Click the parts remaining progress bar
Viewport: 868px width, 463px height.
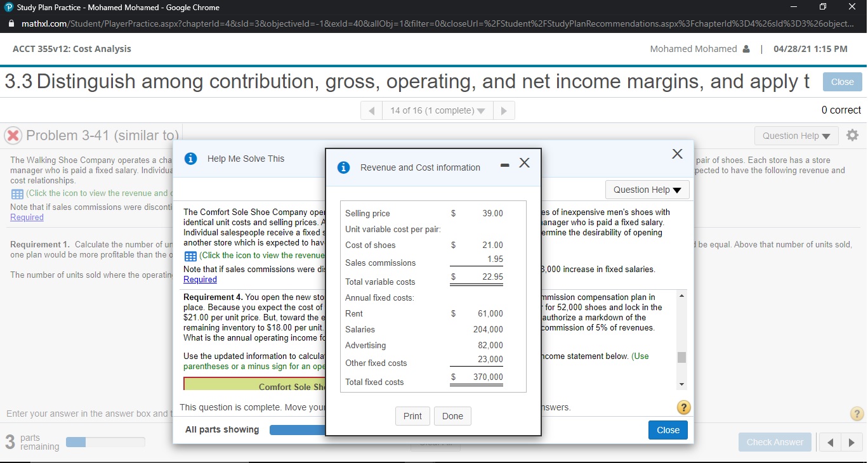(x=105, y=442)
